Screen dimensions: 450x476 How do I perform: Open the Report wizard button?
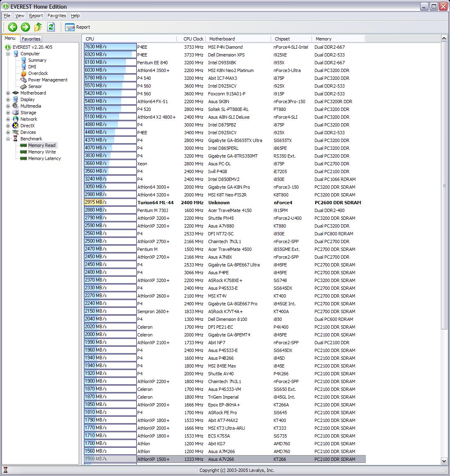78,27
